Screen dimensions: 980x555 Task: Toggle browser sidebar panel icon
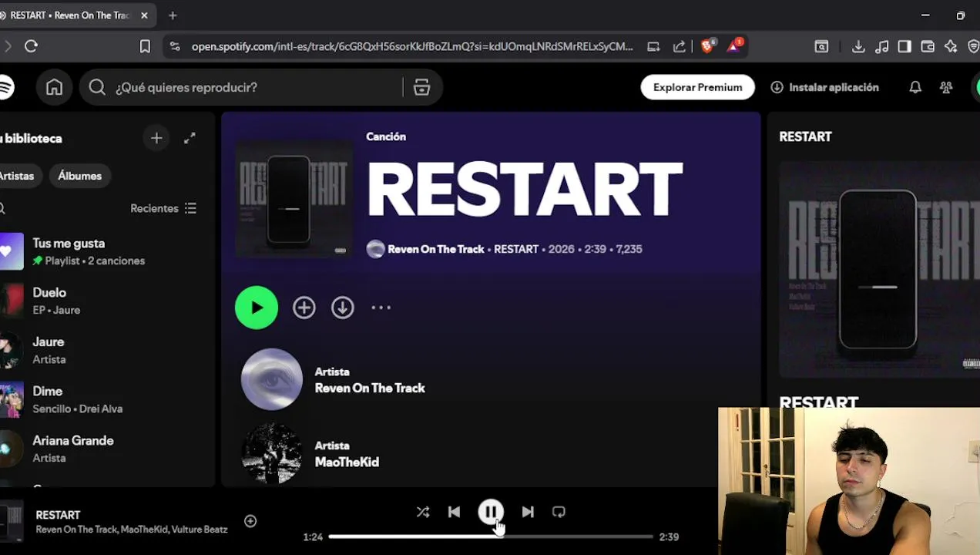coord(904,46)
